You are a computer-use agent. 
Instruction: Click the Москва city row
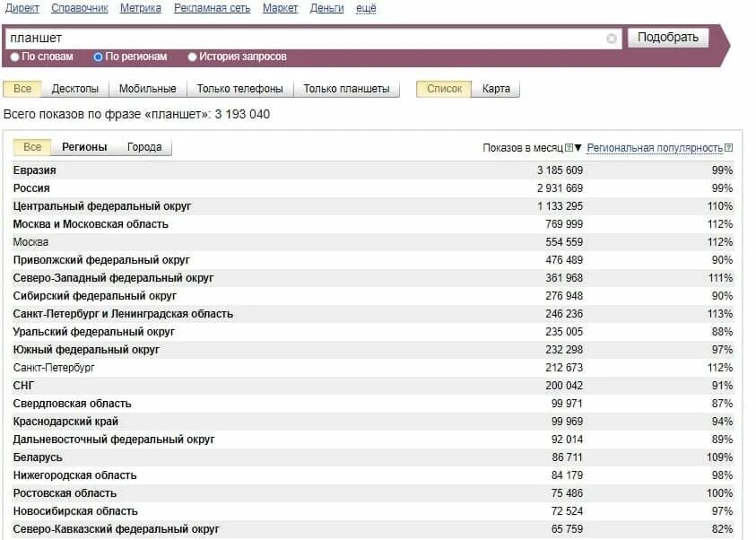tap(373, 242)
